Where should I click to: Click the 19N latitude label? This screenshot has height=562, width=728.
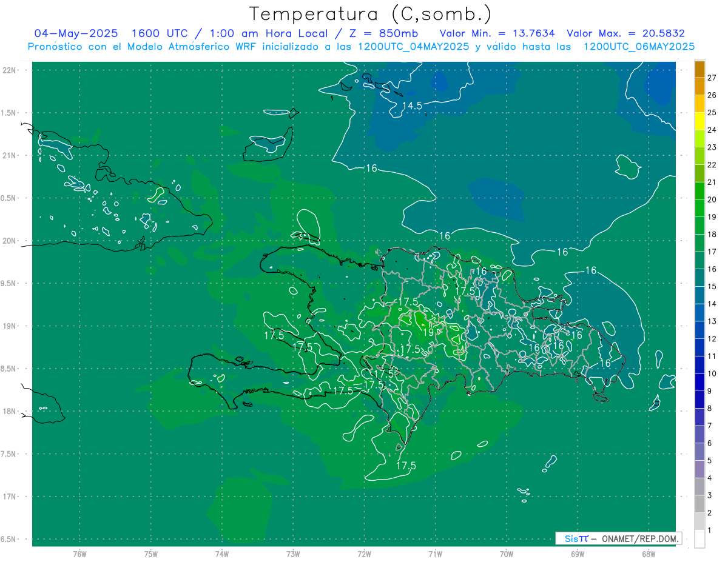point(9,326)
